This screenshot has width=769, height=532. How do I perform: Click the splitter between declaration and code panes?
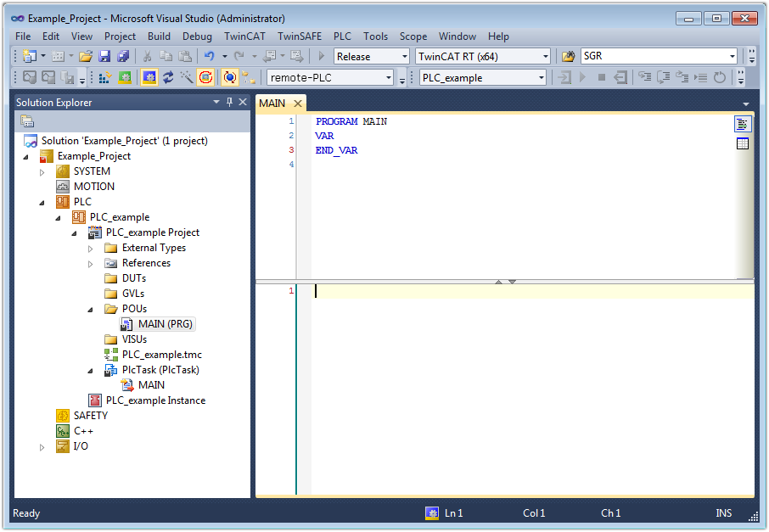tap(505, 281)
